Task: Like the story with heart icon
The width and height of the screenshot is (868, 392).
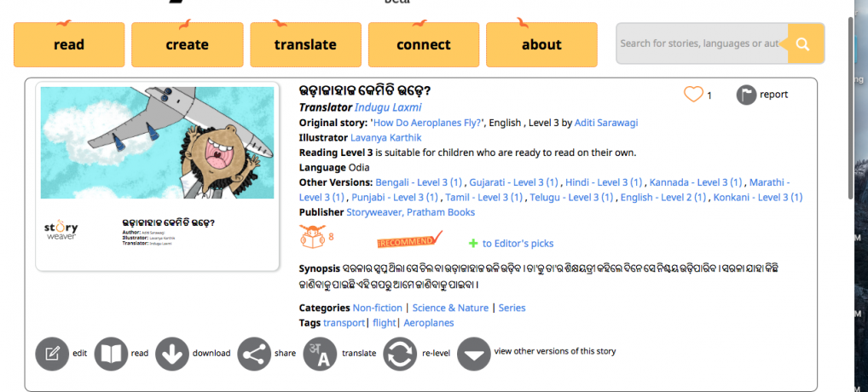Action: 694,95
